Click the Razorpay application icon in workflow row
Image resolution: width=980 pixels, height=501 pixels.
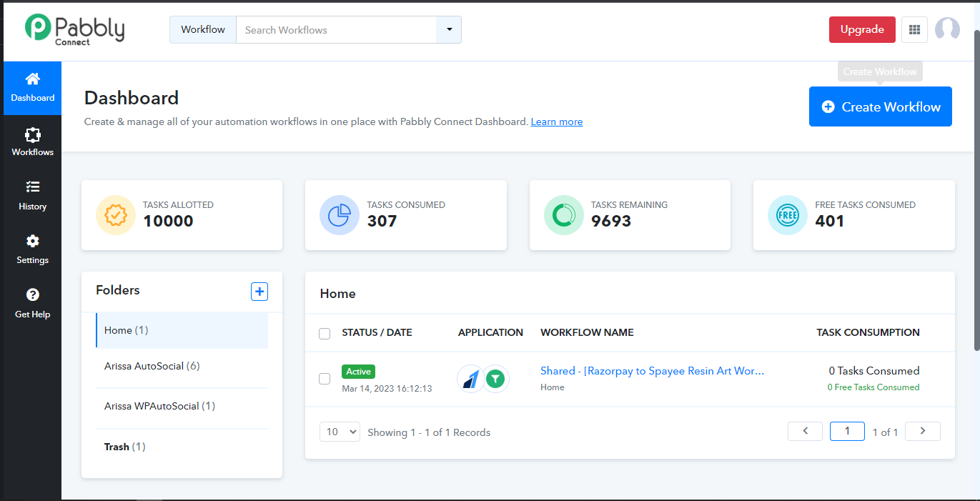[470, 379]
